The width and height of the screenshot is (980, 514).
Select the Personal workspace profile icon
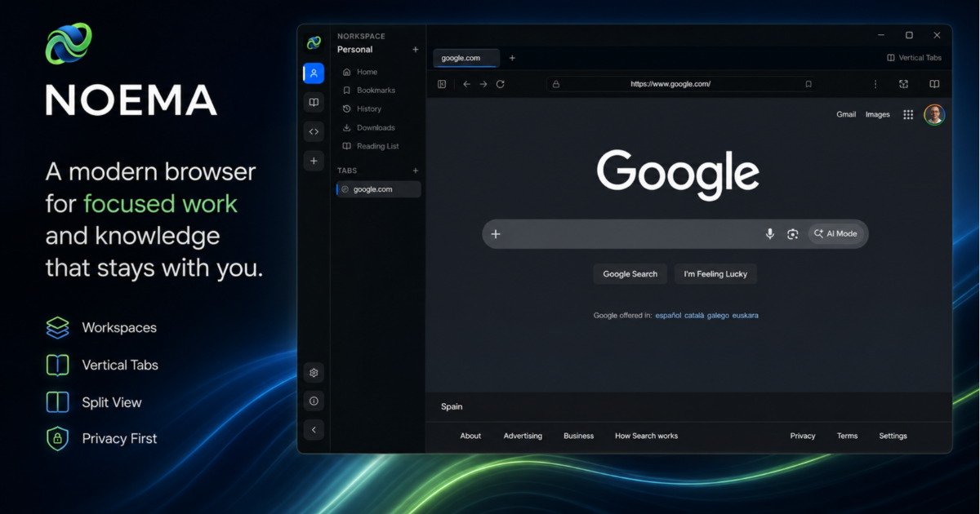(314, 73)
